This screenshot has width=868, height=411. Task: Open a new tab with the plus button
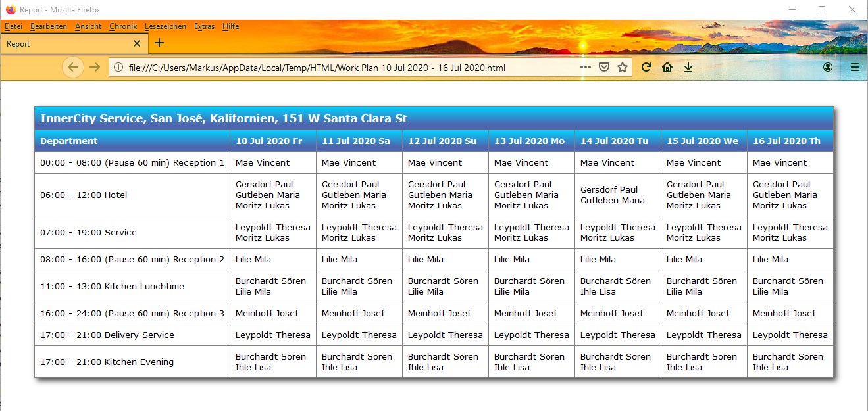pos(159,43)
